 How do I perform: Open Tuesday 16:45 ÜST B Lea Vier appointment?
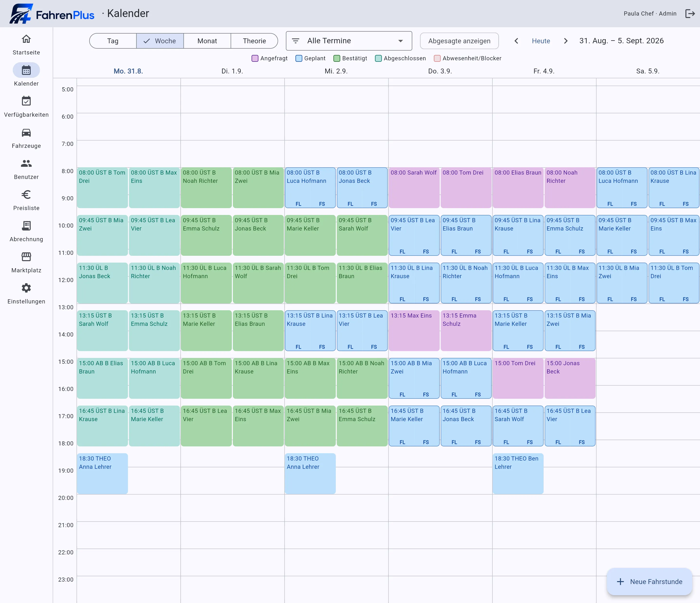(206, 426)
